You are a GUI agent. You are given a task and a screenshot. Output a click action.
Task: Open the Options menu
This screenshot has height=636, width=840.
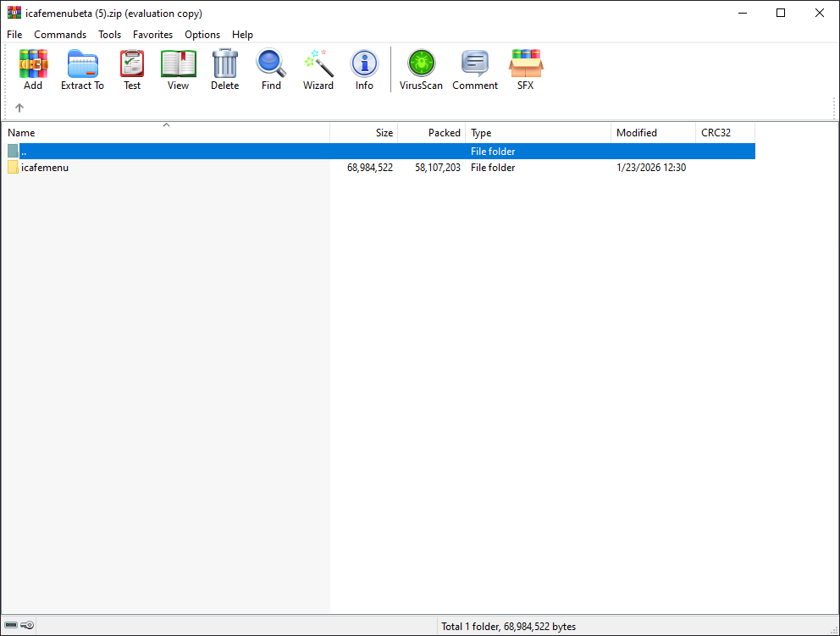[202, 35]
